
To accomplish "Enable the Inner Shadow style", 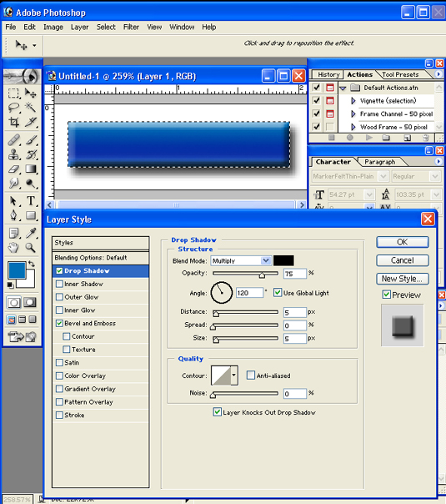I will 59,285.
